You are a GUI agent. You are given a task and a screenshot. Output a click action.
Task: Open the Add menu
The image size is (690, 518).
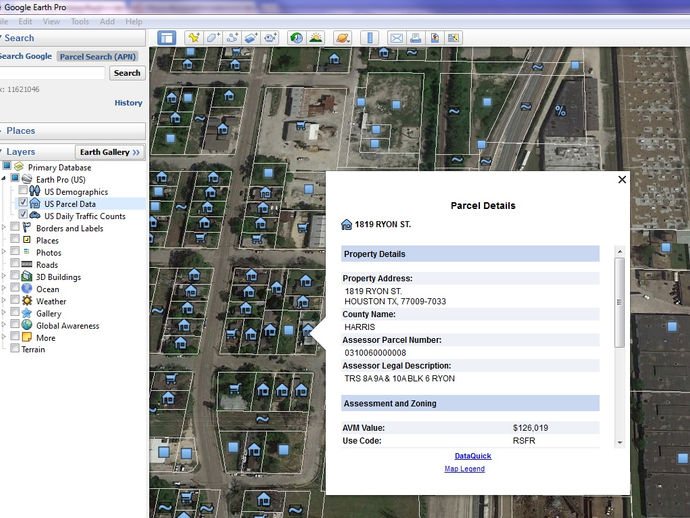pyautogui.click(x=107, y=22)
